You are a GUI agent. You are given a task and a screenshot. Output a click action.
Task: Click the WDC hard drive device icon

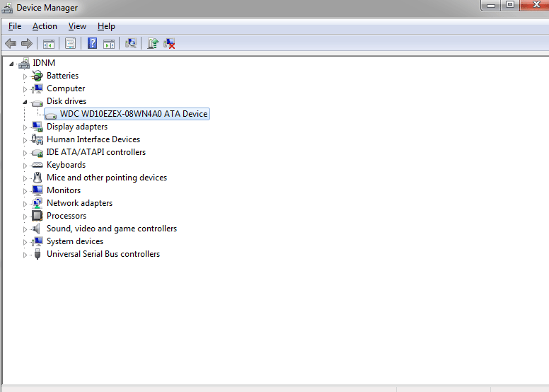pyautogui.click(x=51, y=115)
